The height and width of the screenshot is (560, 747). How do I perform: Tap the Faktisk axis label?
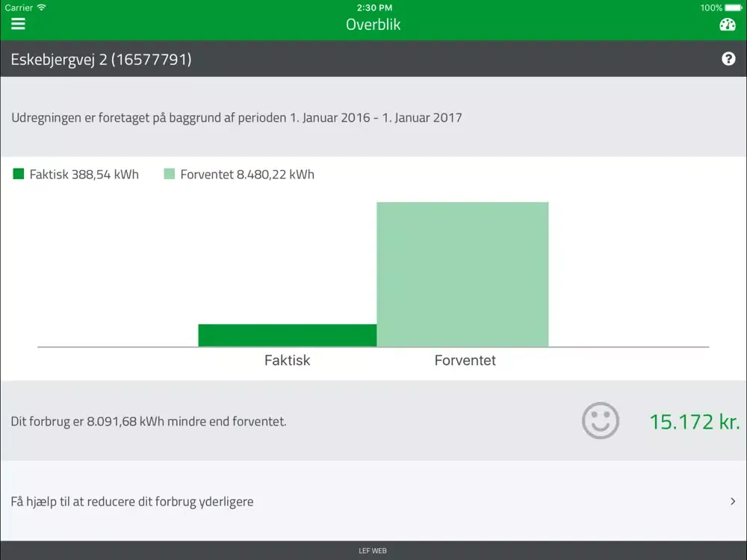(x=288, y=360)
